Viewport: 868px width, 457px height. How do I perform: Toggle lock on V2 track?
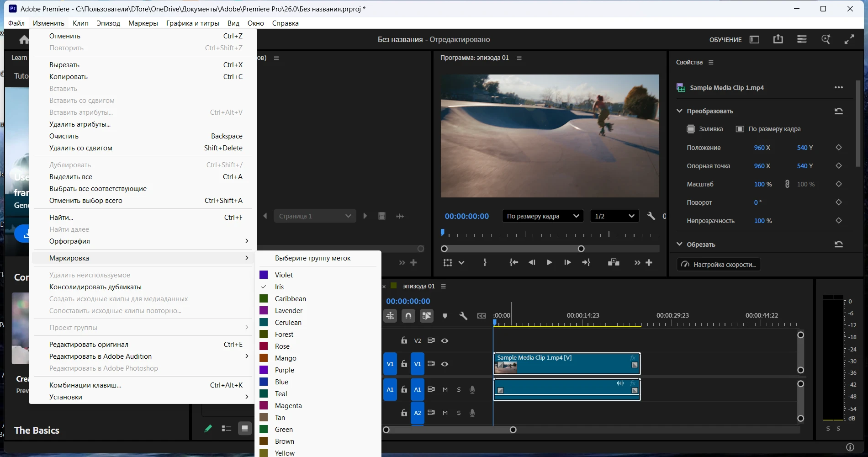point(404,340)
